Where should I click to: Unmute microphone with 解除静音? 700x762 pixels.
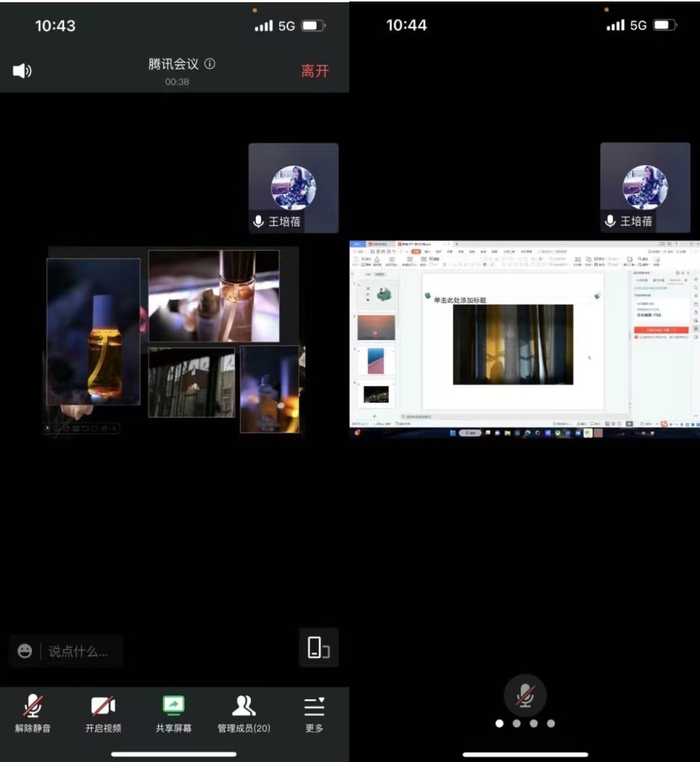tap(33, 713)
